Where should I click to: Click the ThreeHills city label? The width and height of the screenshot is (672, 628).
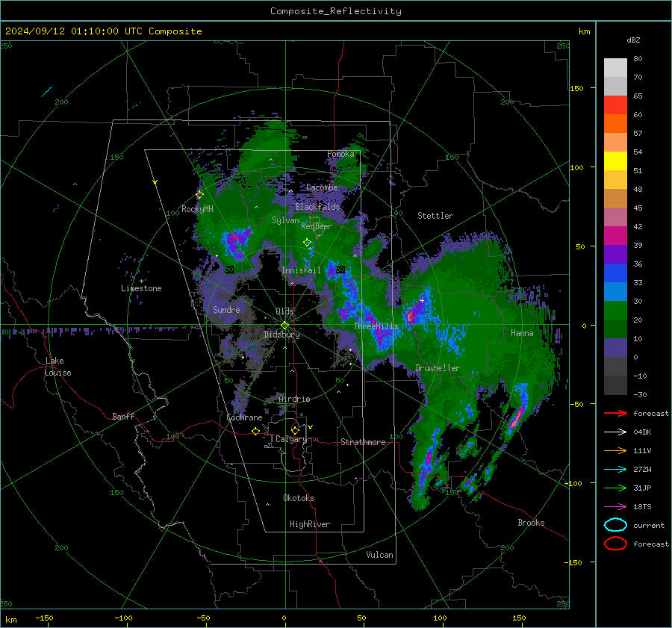pyautogui.click(x=376, y=326)
